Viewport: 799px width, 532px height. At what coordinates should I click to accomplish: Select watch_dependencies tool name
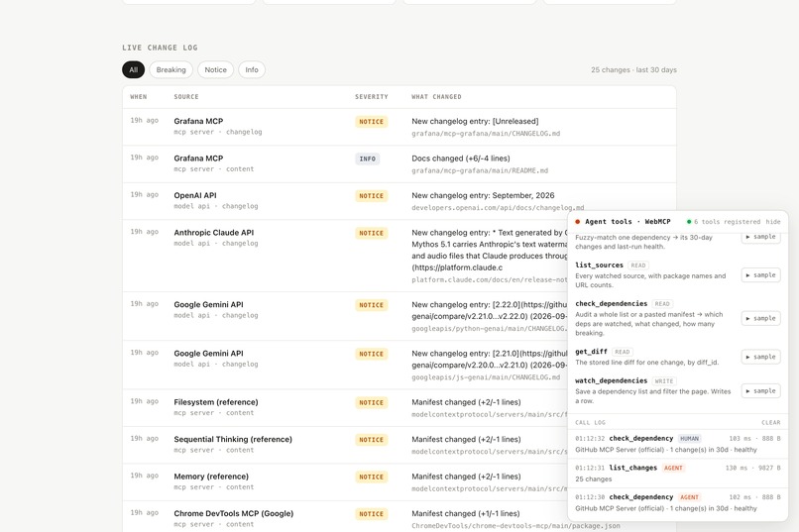[611, 380]
